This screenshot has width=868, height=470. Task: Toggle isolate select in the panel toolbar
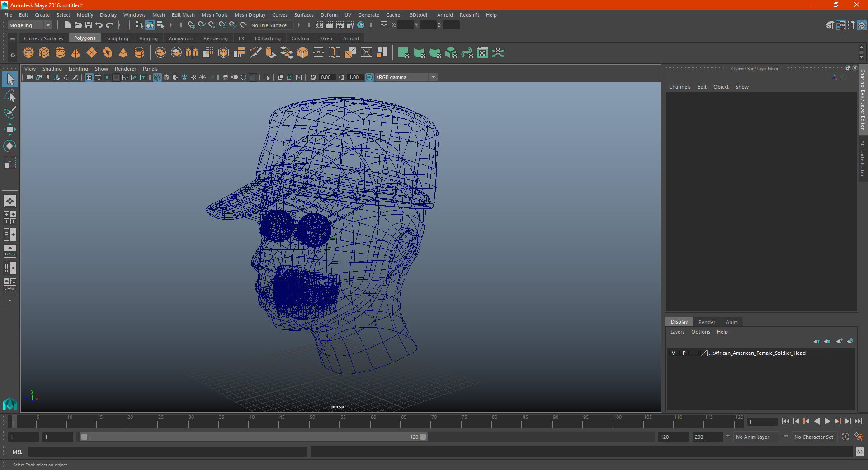click(x=267, y=77)
